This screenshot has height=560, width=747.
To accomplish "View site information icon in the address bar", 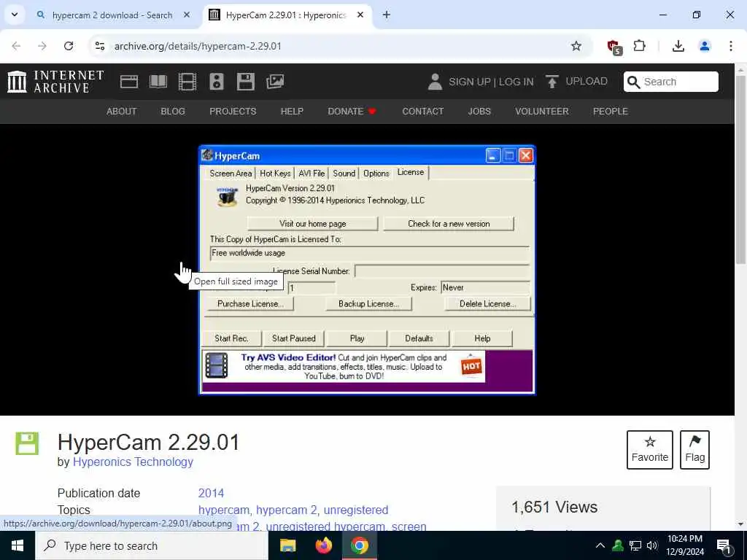I will pos(99,46).
